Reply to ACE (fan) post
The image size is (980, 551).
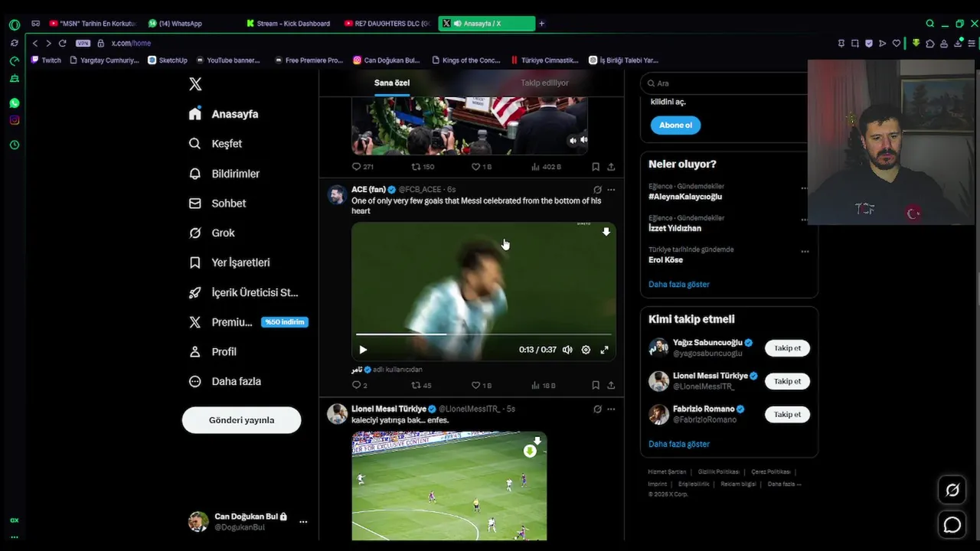[x=360, y=386]
